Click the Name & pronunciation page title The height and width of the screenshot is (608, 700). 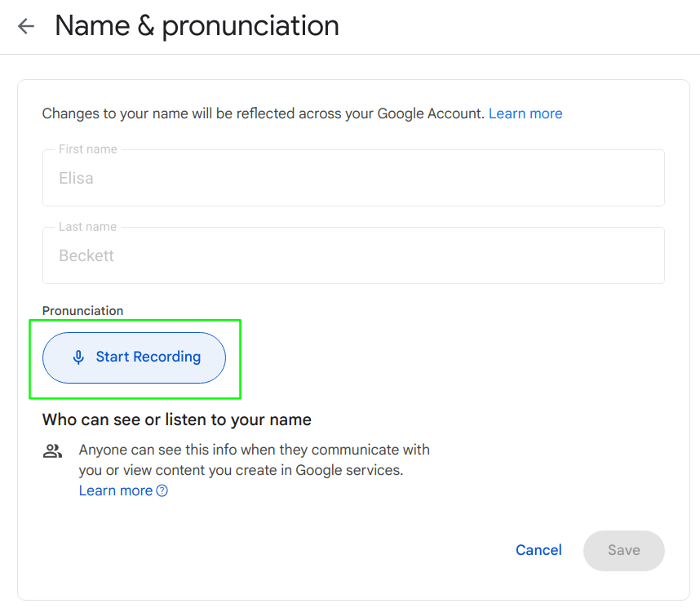tap(197, 26)
